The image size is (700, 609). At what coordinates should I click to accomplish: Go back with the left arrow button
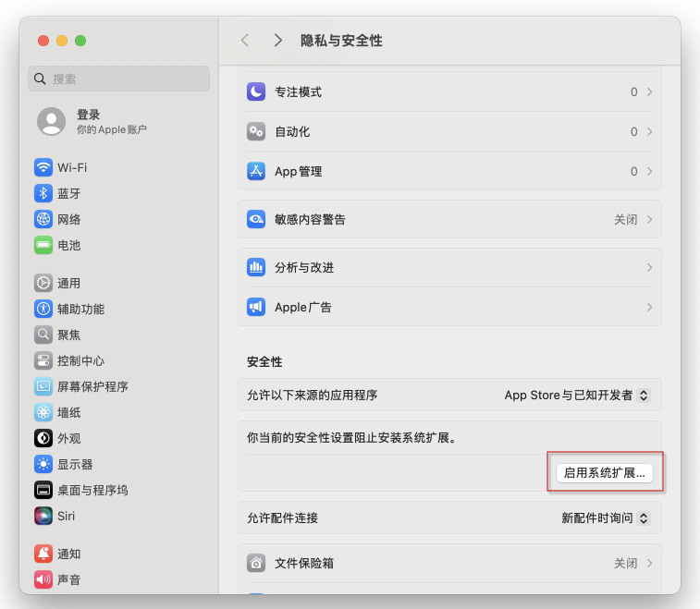[x=245, y=41]
